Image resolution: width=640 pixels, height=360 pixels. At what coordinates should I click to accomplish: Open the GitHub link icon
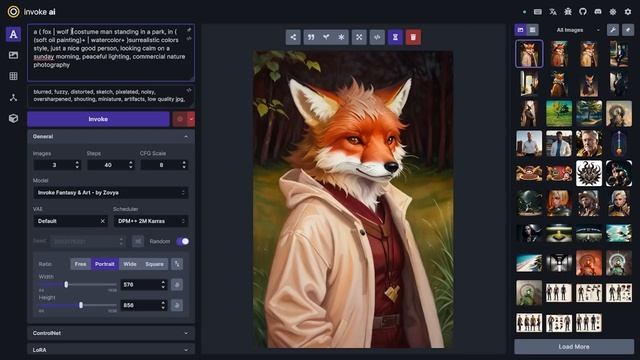coord(583,12)
